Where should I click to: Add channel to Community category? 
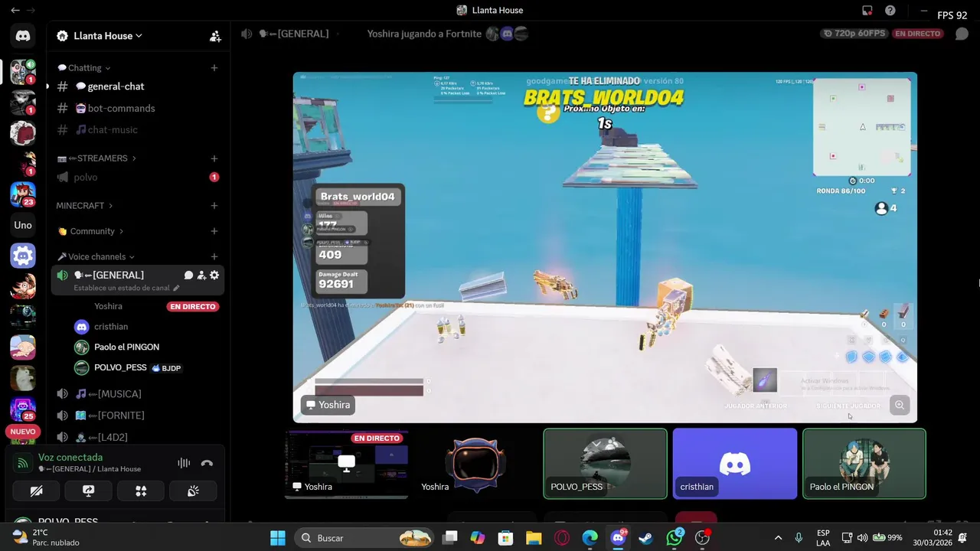(x=214, y=231)
